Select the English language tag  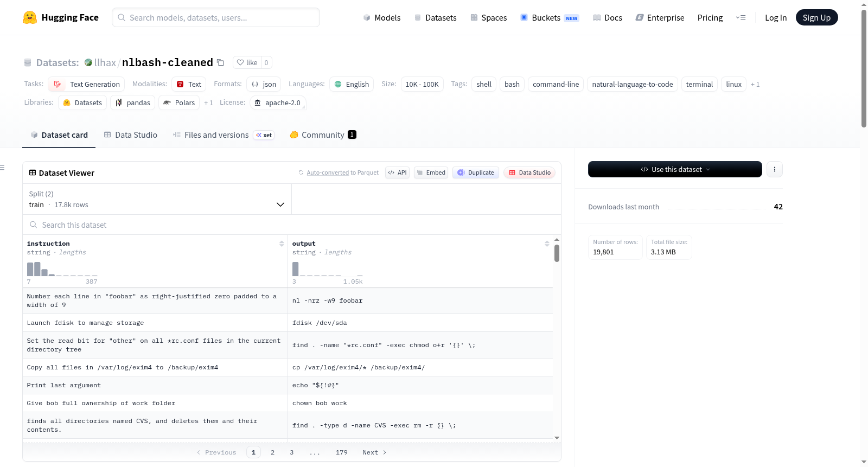pyautogui.click(x=352, y=84)
